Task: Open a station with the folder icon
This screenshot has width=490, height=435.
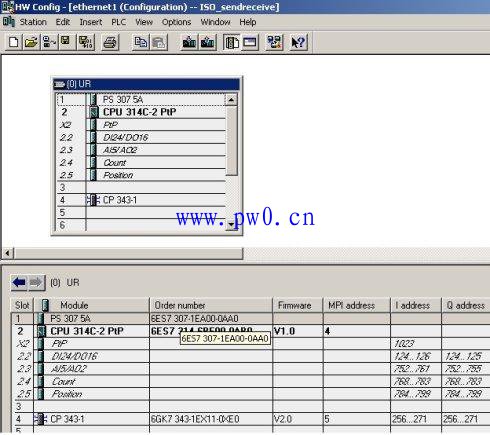Action: click(31, 42)
